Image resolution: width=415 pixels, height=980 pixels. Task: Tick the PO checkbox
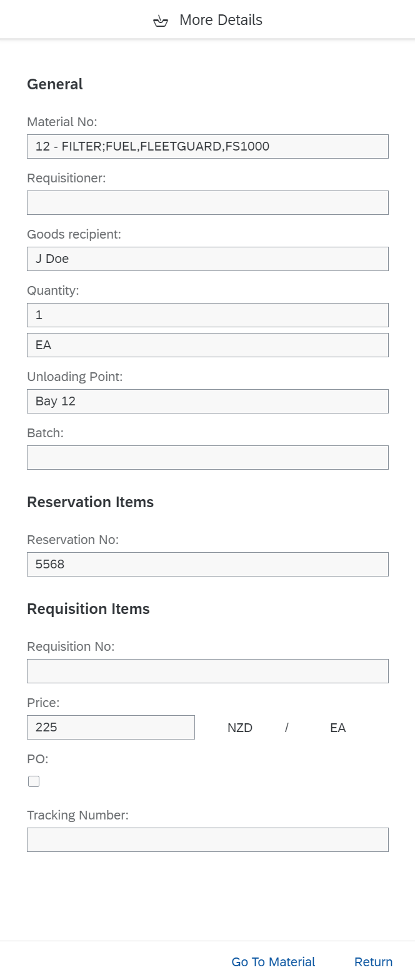pos(34,781)
